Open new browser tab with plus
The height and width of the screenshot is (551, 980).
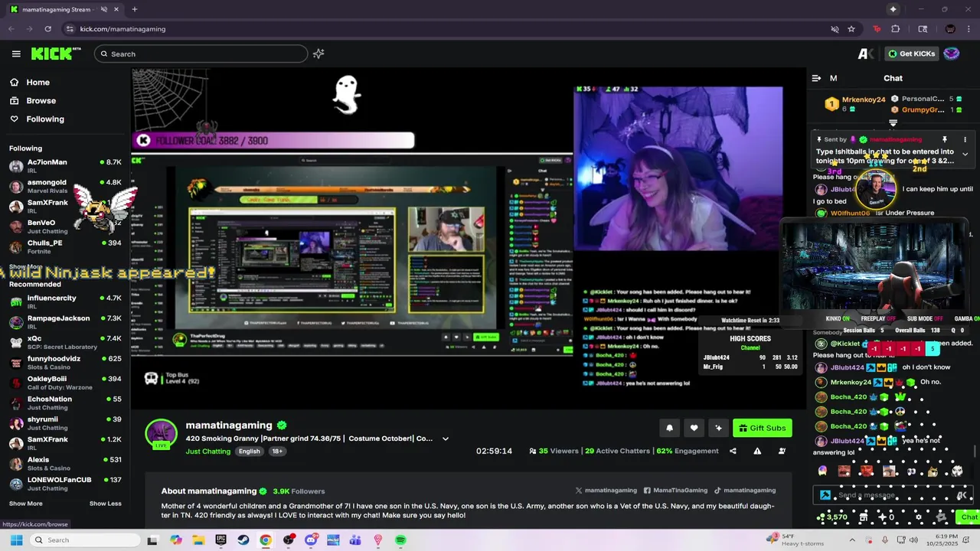click(x=134, y=9)
